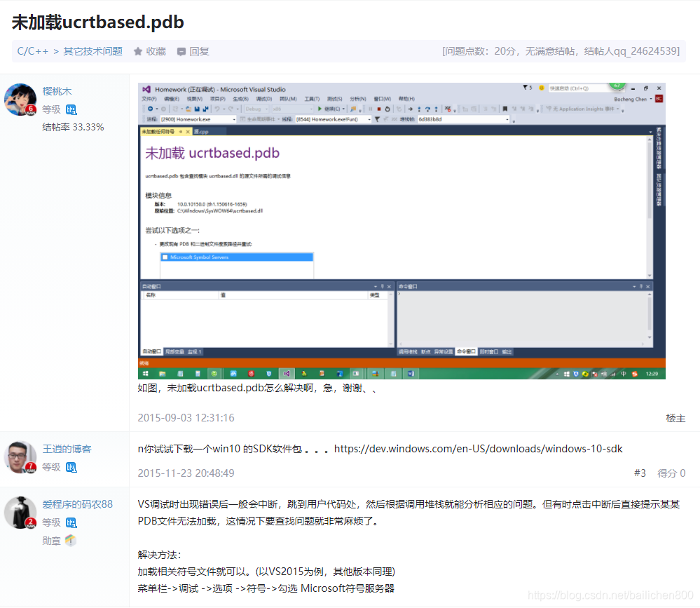700x608 pixels.
Task: Close the 未加载任何符号 tab
Action: [188, 132]
